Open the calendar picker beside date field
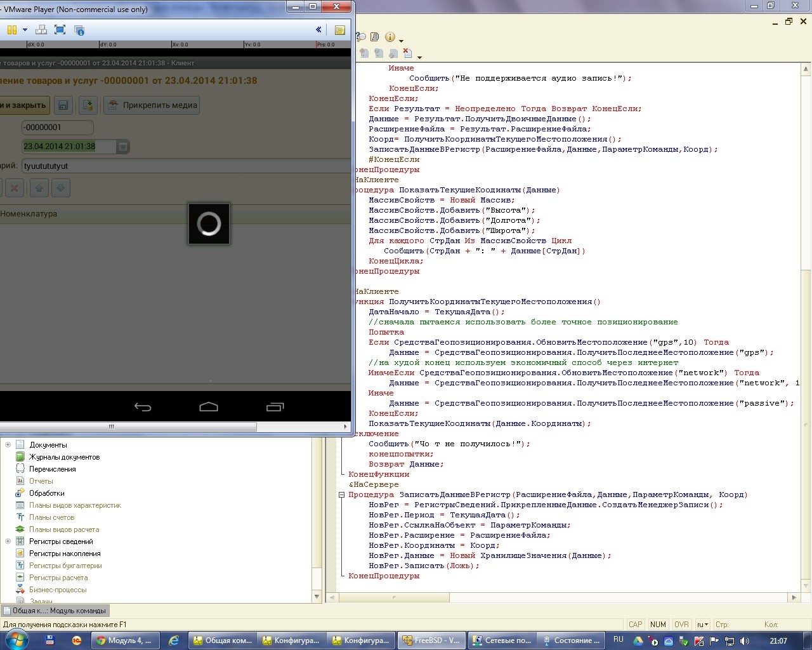Viewport: 812px width, 650px height. pos(123,147)
